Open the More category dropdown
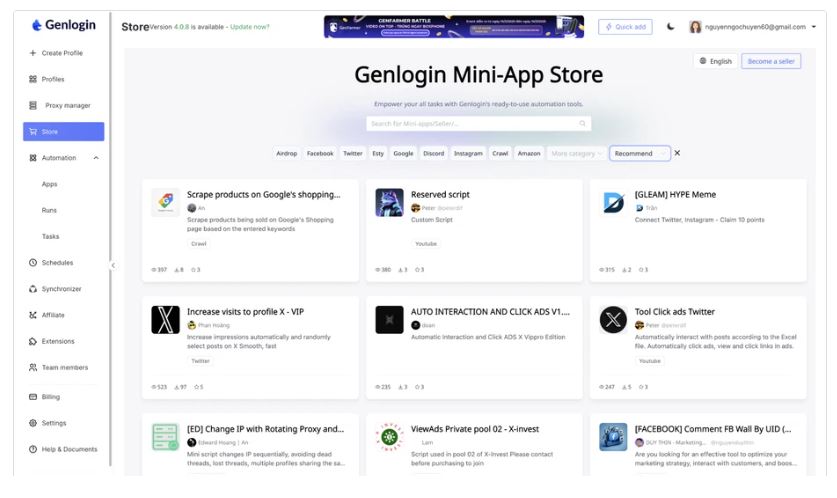 [577, 153]
